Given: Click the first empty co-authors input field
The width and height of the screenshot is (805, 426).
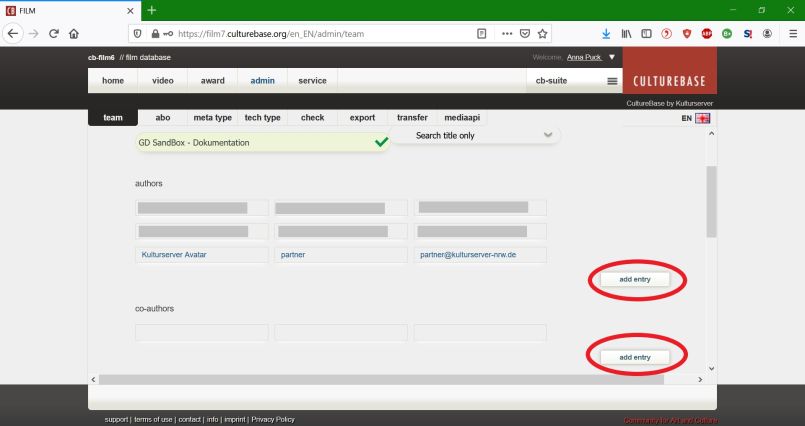Looking at the screenshot, I should click(x=201, y=333).
